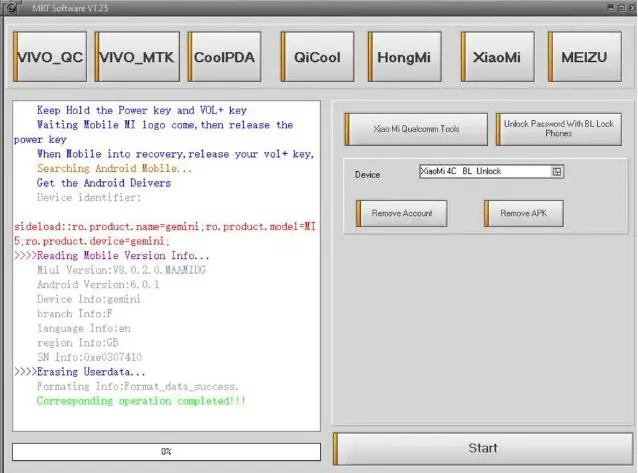The image size is (638, 473).
Task: Switch to HongMi tools
Action: 404,57
